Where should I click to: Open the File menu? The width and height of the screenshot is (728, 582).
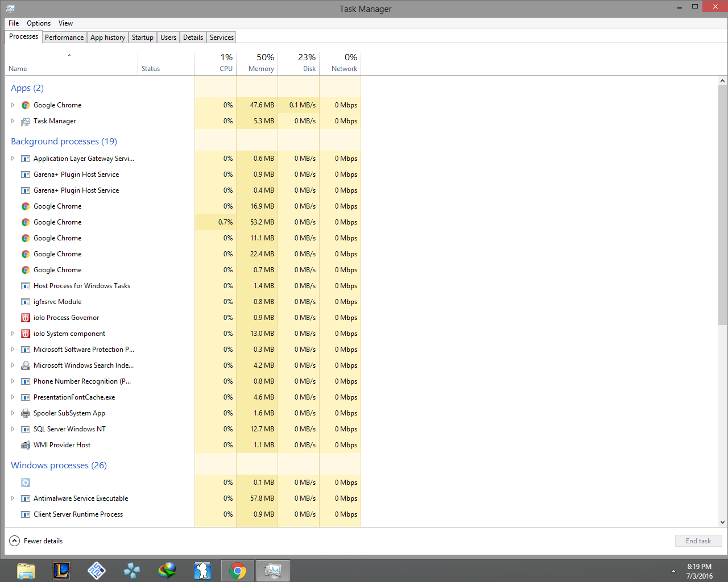pos(14,23)
